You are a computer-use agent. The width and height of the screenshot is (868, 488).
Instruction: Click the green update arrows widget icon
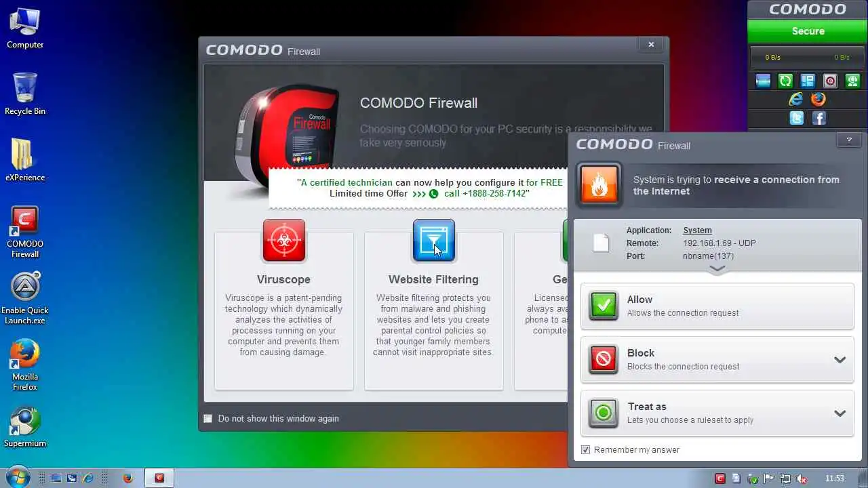click(785, 81)
